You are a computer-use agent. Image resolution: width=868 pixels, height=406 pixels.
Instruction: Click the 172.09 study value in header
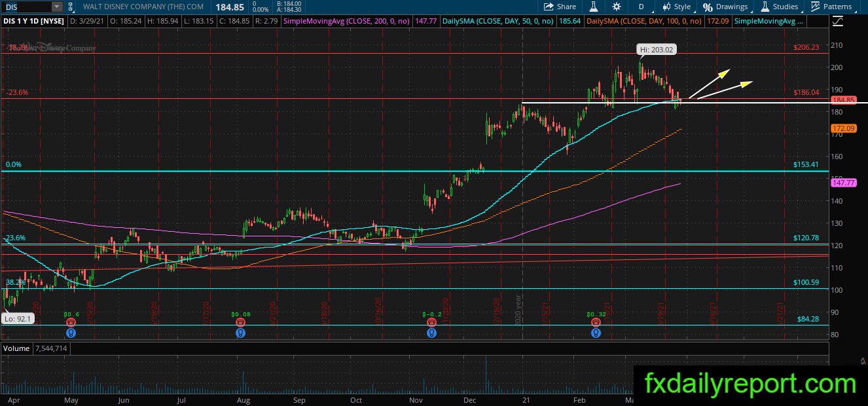(718, 22)
